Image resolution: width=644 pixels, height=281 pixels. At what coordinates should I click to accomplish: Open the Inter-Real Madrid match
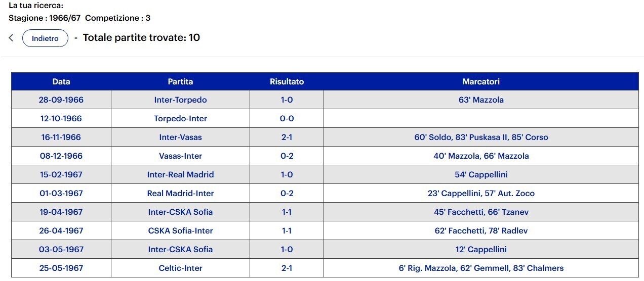coord(180,175)
